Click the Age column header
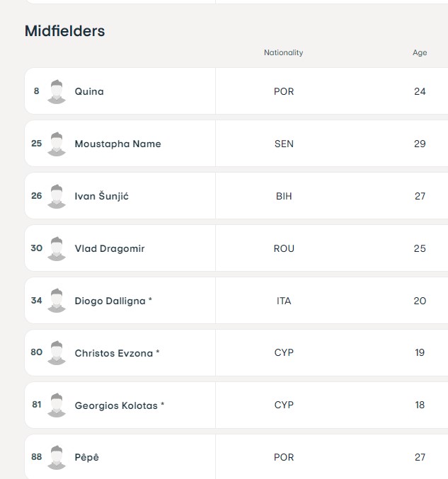Viewport: 448px width, 479px height. (x=420, y=52)
